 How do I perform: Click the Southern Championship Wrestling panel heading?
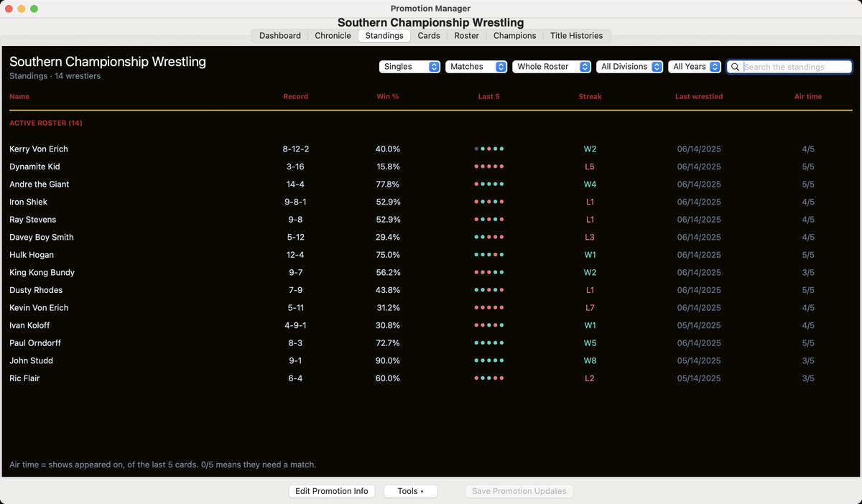[x=108, y=62]
